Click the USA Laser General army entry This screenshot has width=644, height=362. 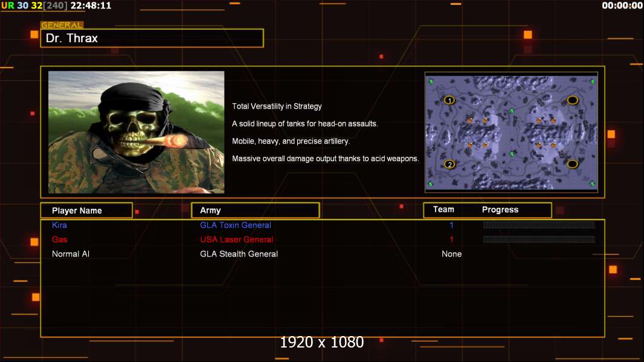(237, 240)
